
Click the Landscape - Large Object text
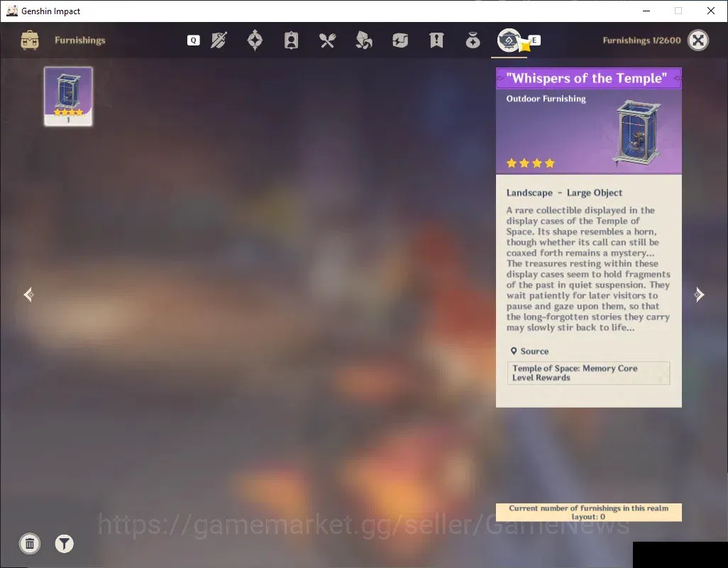[x=564, y=192]
